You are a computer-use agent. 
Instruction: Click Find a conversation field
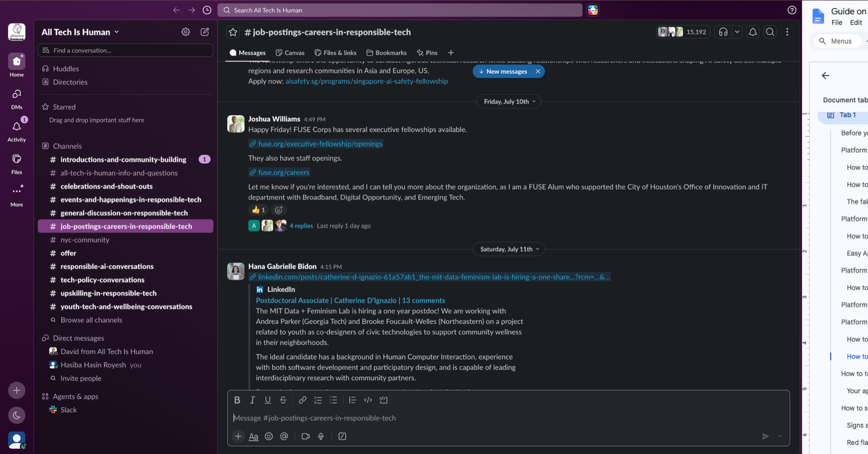coord(125,50)
